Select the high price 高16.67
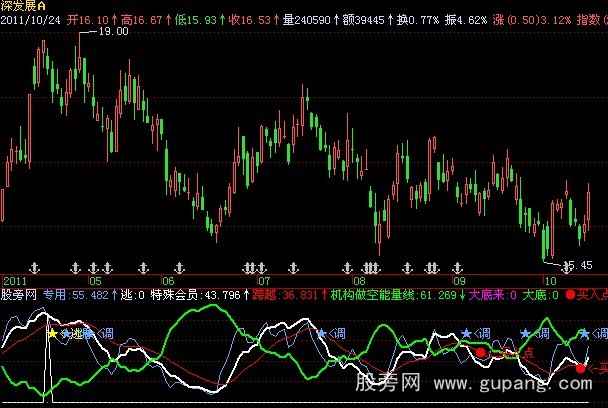 142,20
